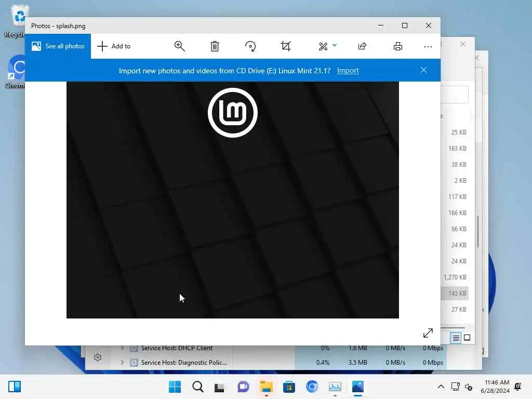Image resolution: width=532 pixels, height=399 pixels.
Task: Open Widgets panel on taskbar
Action: pyautogui.click(x=15, y=387)
